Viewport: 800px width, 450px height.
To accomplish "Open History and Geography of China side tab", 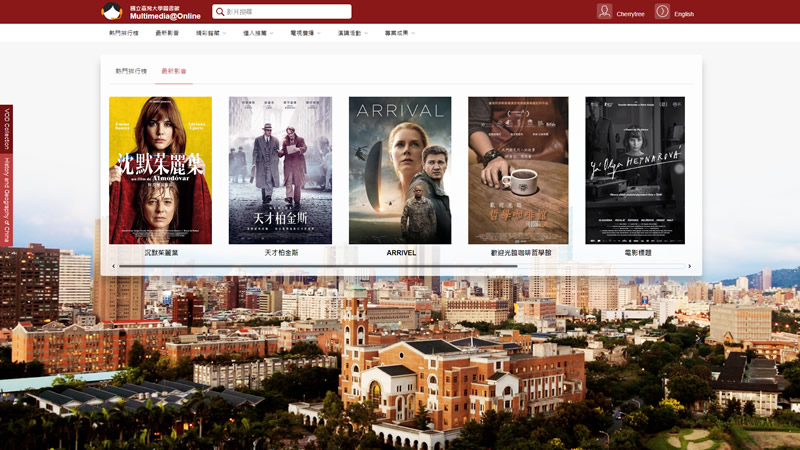I will pos(7,200).
